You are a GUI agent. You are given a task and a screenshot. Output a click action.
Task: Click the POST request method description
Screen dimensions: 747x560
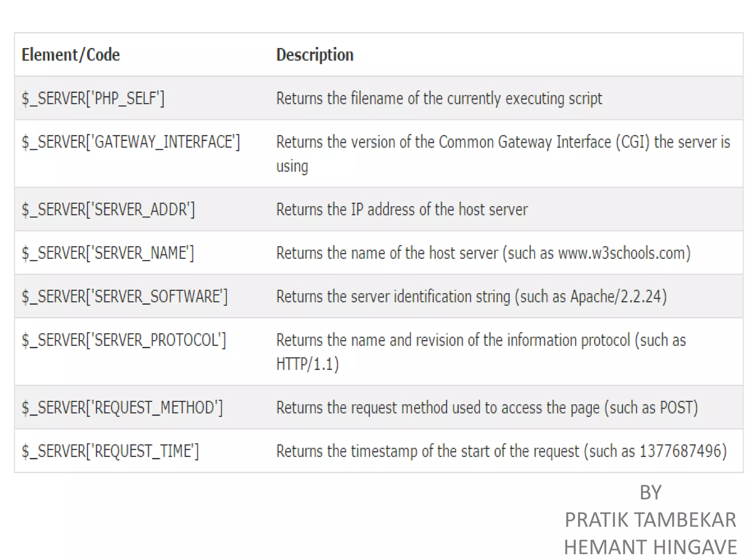point(487,408)
